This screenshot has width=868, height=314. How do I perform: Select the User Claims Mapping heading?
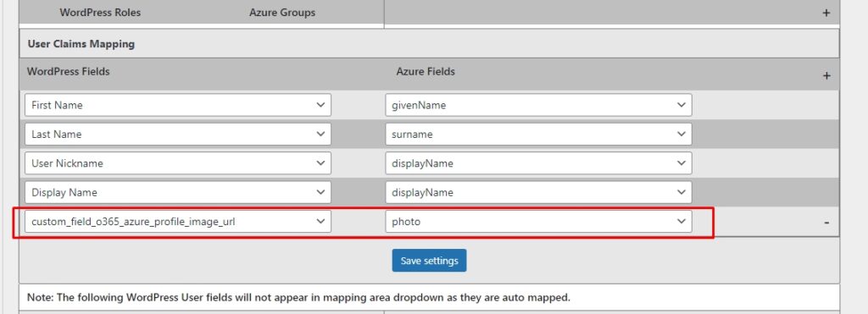tap(81, 44)
